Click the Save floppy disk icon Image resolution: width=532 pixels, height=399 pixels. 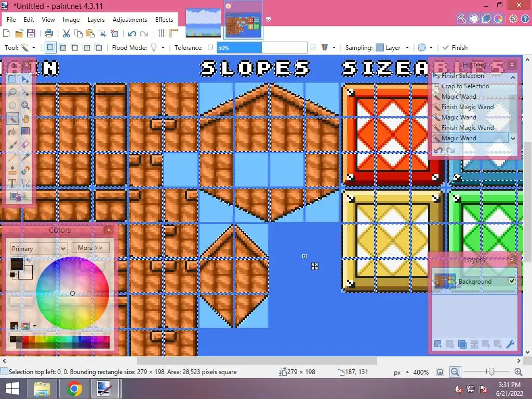[31, 33]
